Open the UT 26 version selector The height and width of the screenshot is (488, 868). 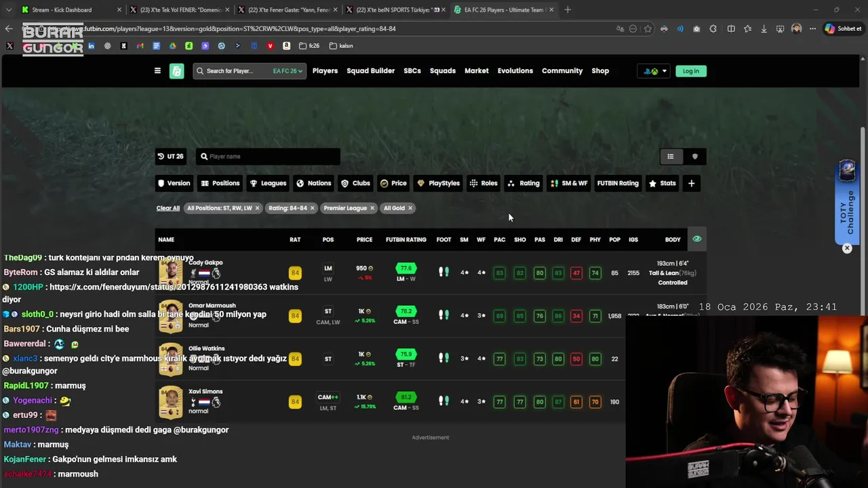(171, 157)
